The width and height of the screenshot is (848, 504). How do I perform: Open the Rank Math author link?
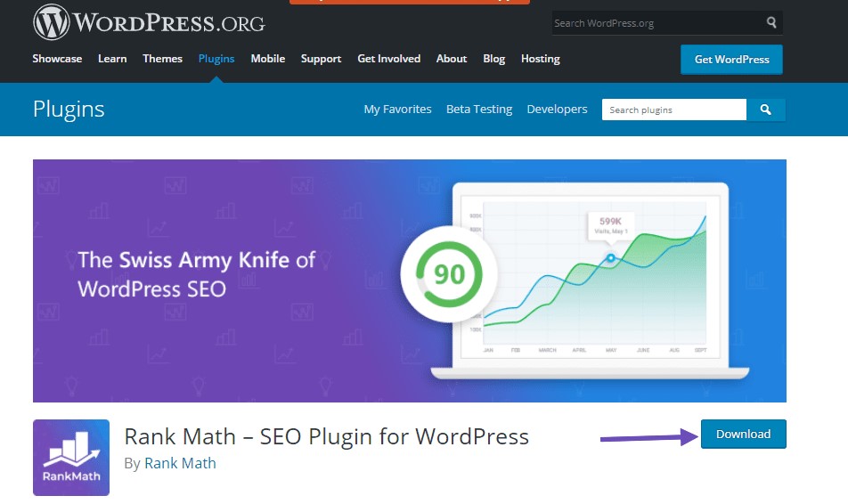[x=180, y=463]
